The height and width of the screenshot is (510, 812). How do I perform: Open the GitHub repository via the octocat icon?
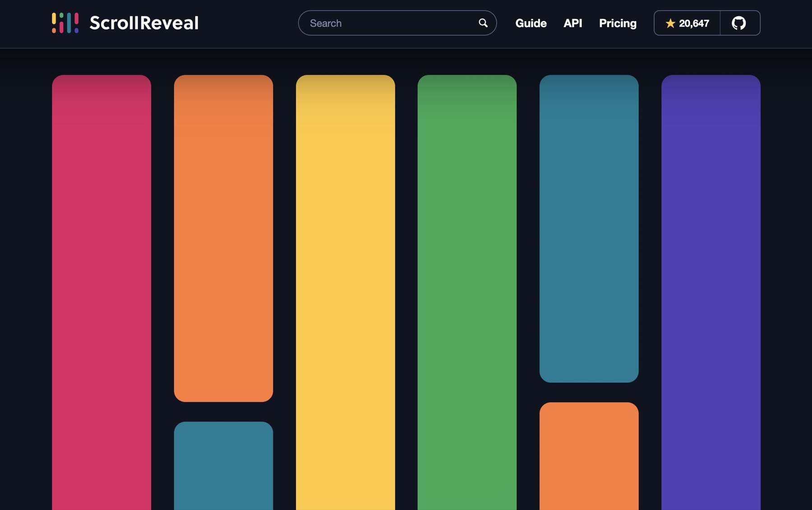738,23
